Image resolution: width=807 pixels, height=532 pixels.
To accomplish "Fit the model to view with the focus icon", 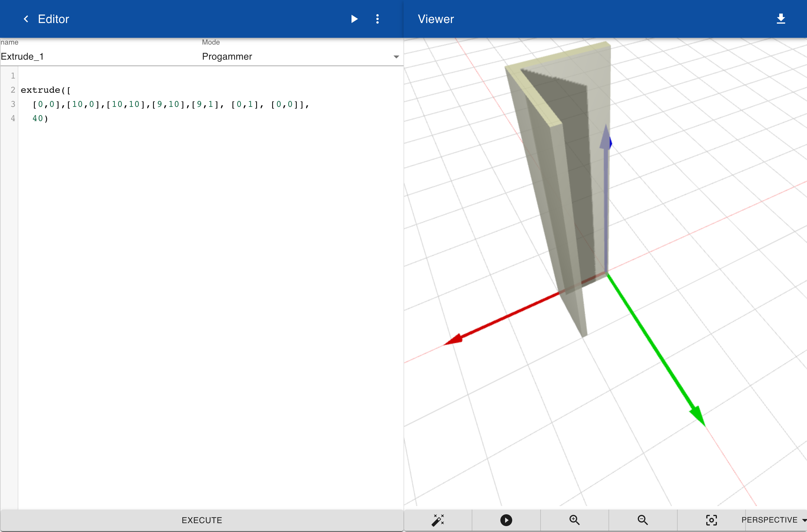I will tap(711, 520).
